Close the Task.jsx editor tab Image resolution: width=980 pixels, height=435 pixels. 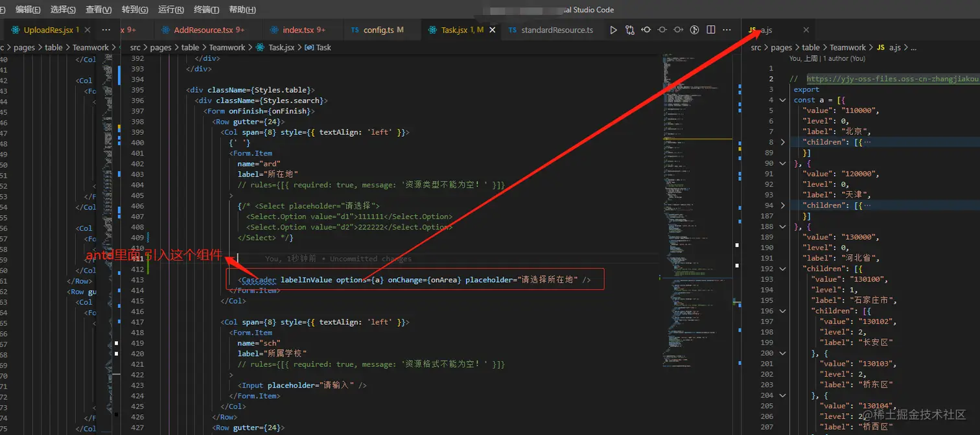493,30
